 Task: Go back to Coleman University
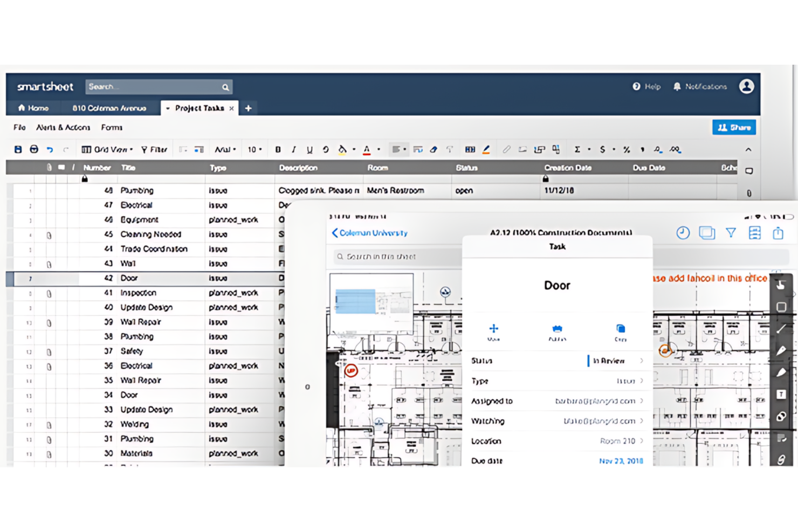(x=370, y=233)
